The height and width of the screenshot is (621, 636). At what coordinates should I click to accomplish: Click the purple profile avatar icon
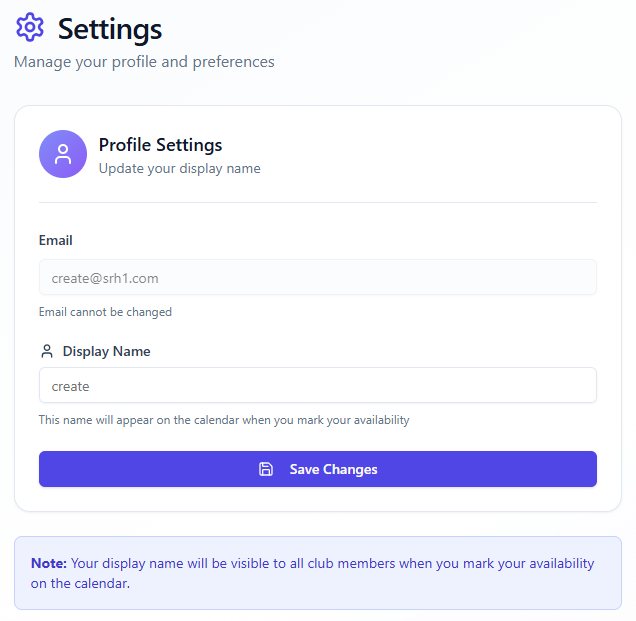tap(63, 154)
